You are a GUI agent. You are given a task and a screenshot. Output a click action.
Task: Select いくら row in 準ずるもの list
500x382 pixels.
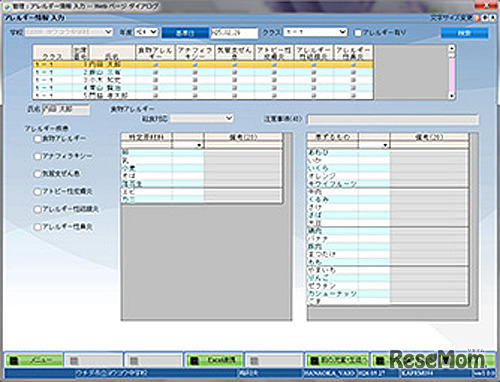pyautogui.click(x=388, y=168)
